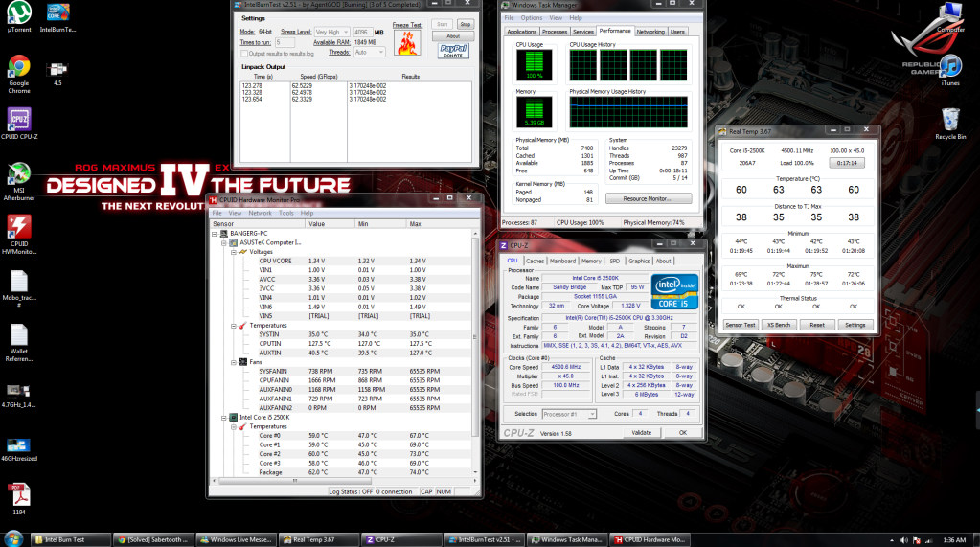Open HWMonitor View menu
This screenshot has height=547, width=980.
pyautogui.click(x=235, y=214)
